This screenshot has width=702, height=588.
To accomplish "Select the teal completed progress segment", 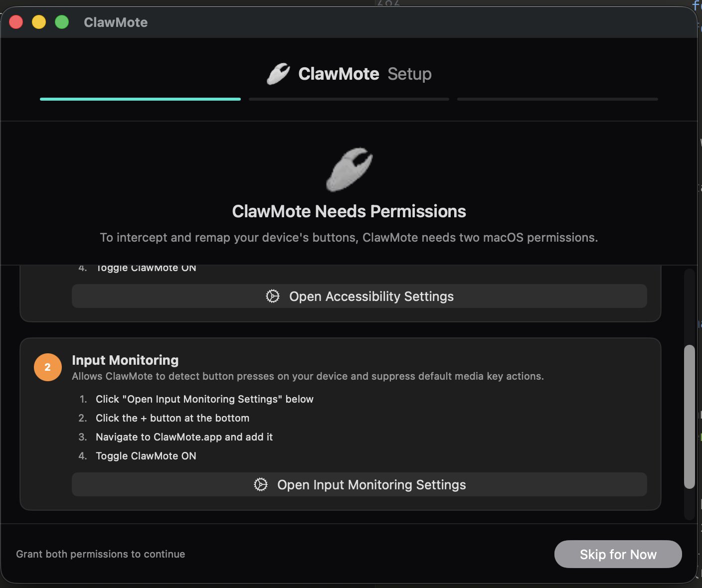I will click(x=140, y=99).
